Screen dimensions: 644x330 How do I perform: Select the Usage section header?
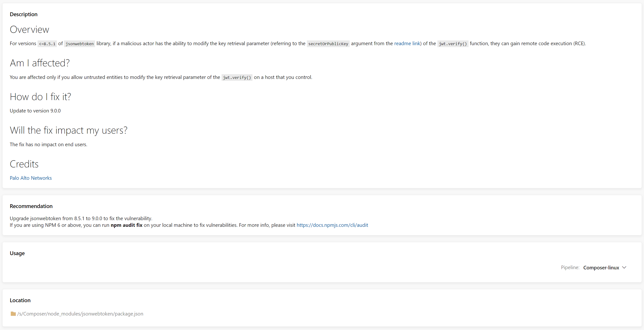point(17,253)
